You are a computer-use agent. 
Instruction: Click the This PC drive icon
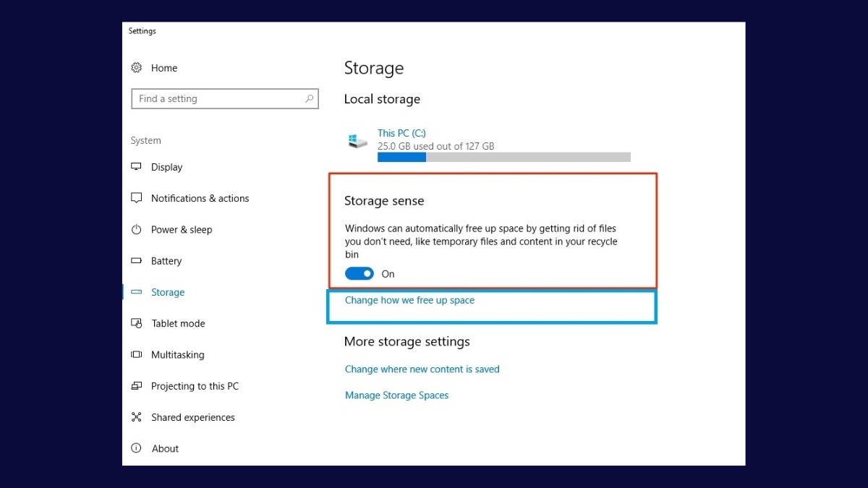(x=357, y=140)
